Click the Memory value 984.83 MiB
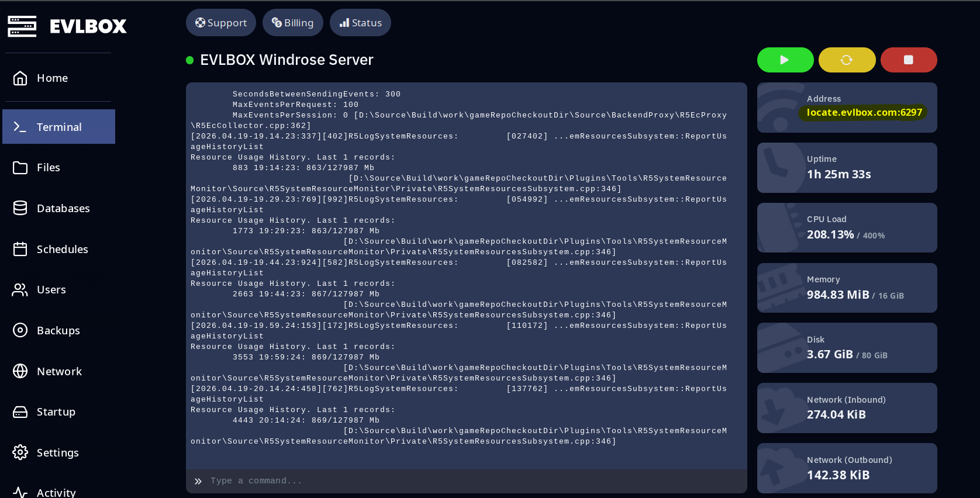Viewport: 980px width, 498px height. pos(838,295)
